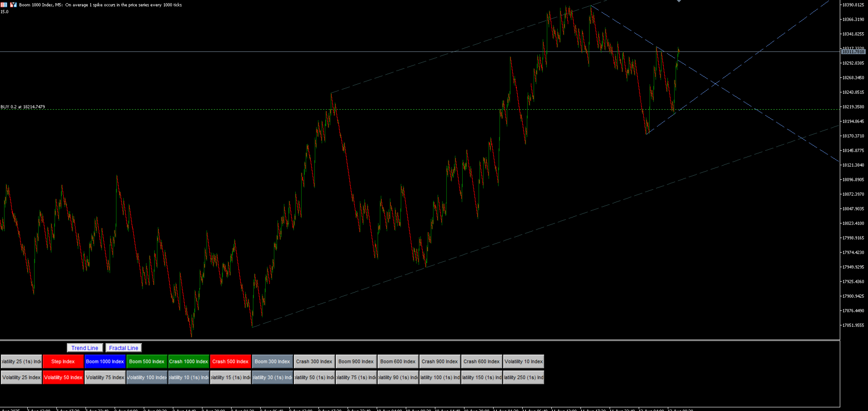Screen dimensions: 868x411
Task: Click the 17851.9555 price scale label
Action: click(853, 325)
